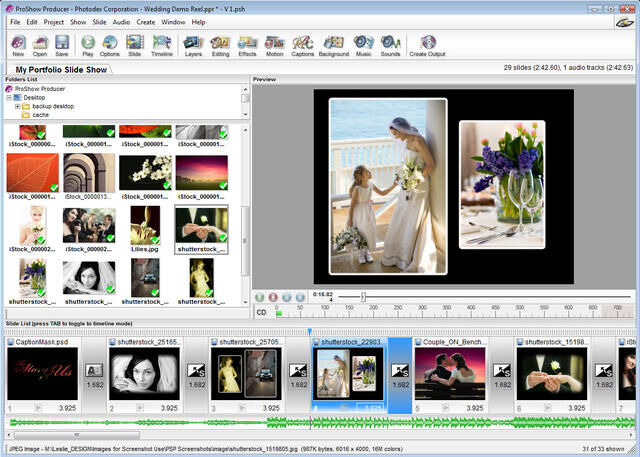Click the New show toolbar icon
The height and width of the screenshot is (457, 640).
[x=18, y=43]
